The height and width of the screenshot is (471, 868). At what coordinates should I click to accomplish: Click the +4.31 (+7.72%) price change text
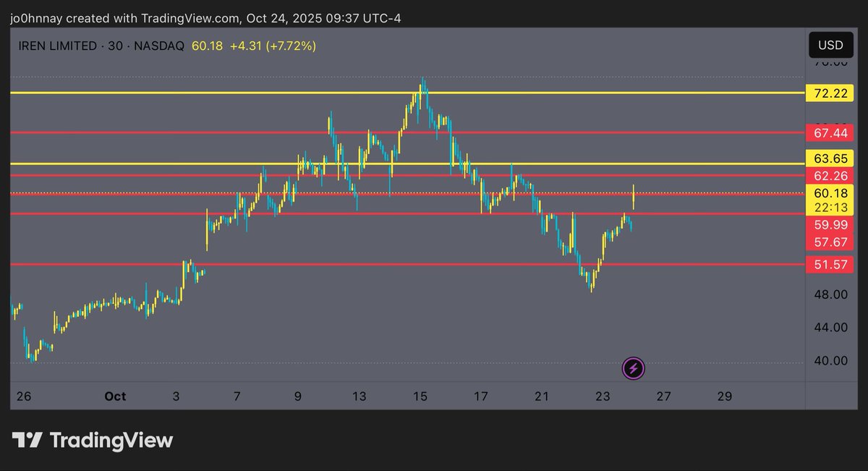pos(273,46)
